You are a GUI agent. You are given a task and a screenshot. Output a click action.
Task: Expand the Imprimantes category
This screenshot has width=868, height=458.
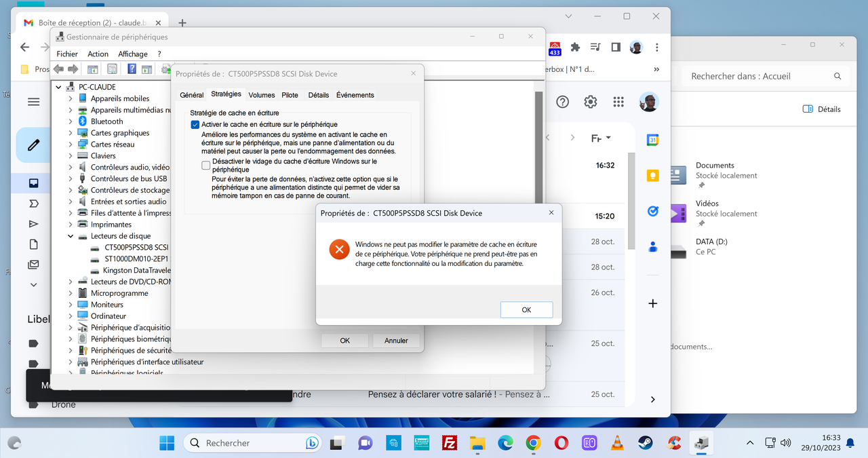coord(71,225)
